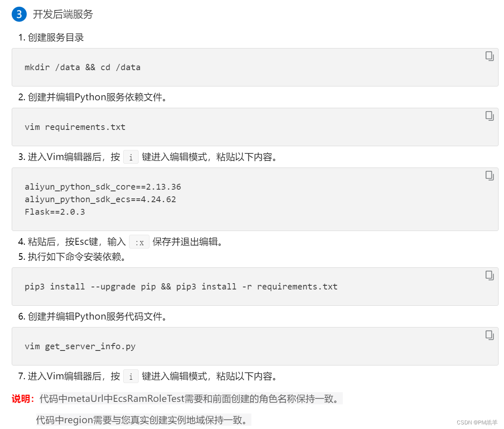The width and height of the screenshot is (504, 429).
Task: Copy the vim get_server_info.py command
Action: click(x=489, y=335)
